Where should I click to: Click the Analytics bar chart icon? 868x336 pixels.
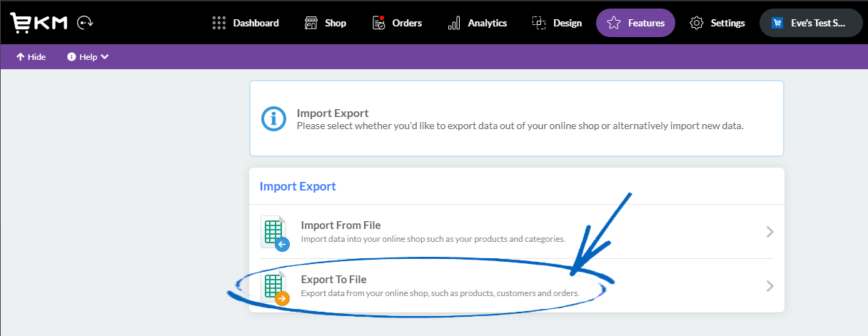pyautogui.click(x=454, y=24)
